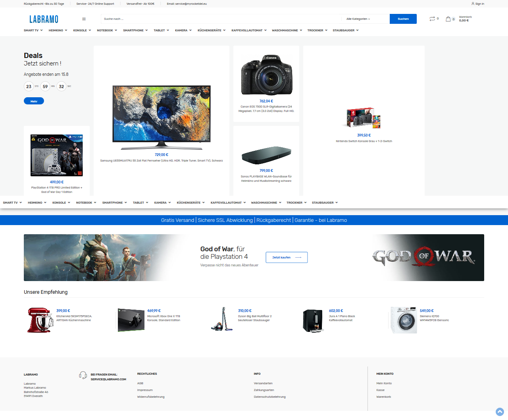Open the 'Alle Kategorien' dropdown
This screenshot has width=508, height=420.
(358, 19)
